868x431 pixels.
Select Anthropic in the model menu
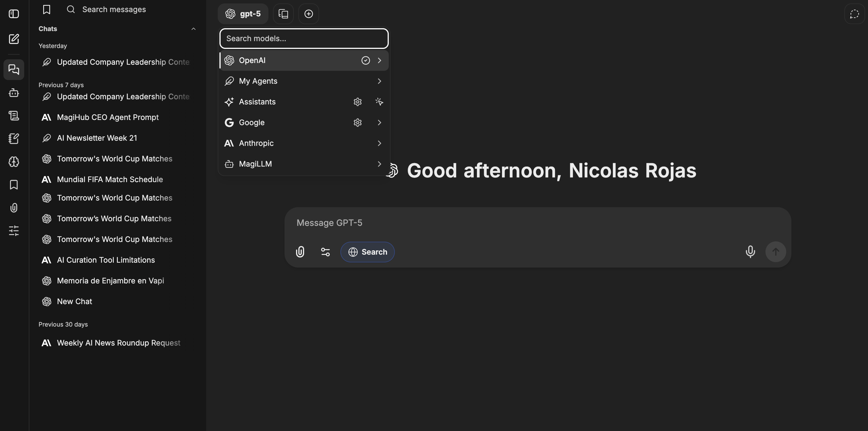304,143
